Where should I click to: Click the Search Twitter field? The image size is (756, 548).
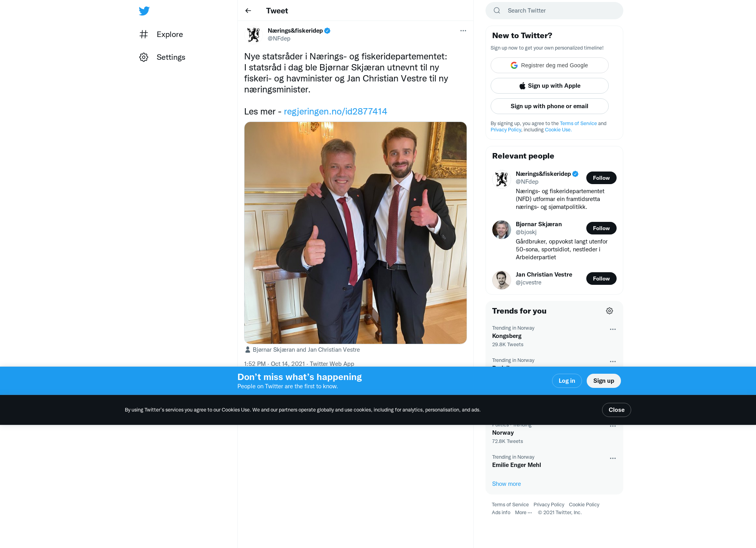pyautogui.click(x=554, y=11)
